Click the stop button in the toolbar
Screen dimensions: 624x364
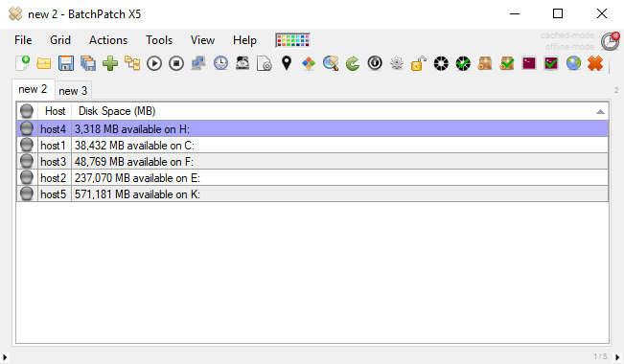pos(176,63)
